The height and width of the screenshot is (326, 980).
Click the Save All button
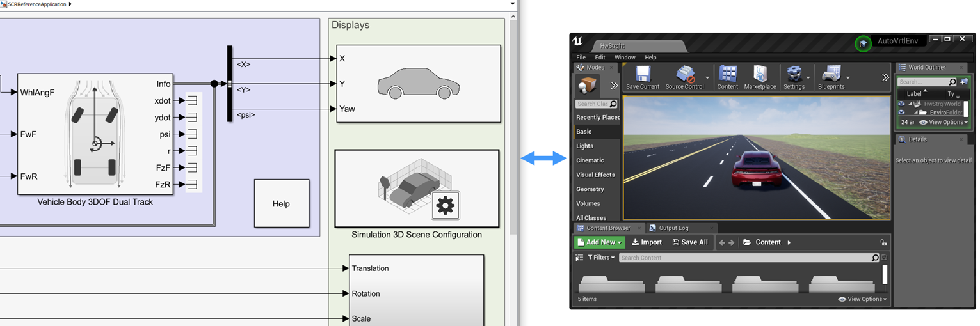(x=690, y=242)
